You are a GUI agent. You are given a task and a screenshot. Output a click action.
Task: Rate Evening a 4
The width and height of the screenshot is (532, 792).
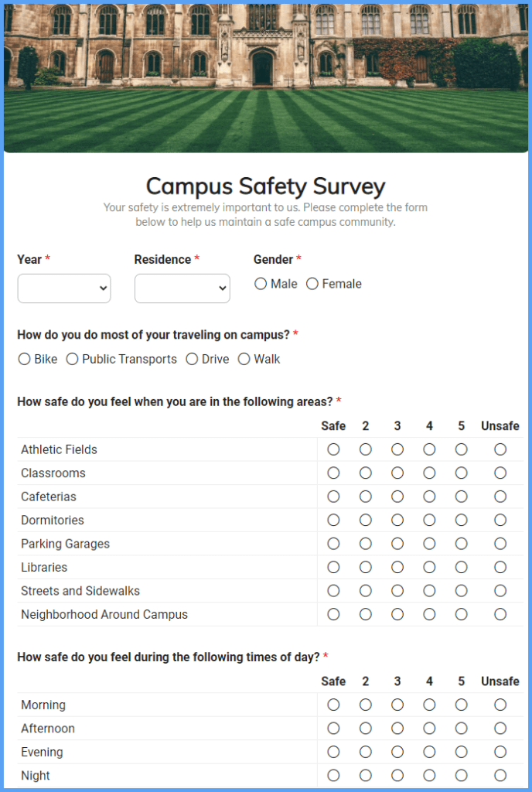429,751
